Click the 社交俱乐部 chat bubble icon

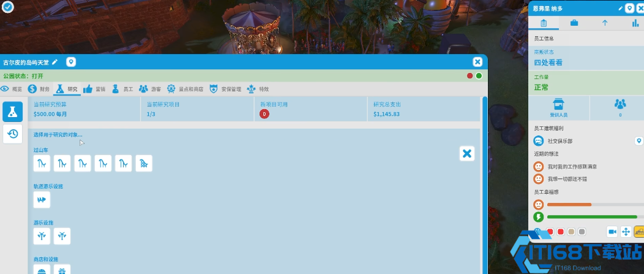(539, 141)
